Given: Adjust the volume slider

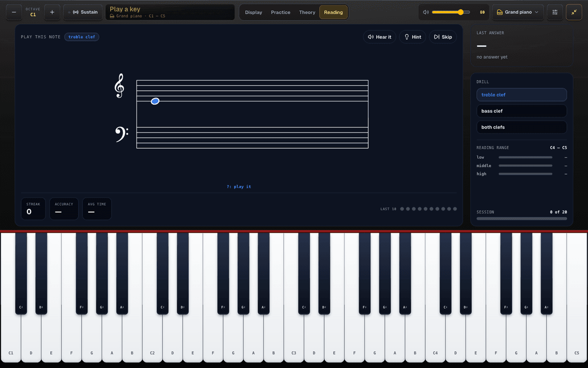Looking at the screenshot, I should (451, 12).
